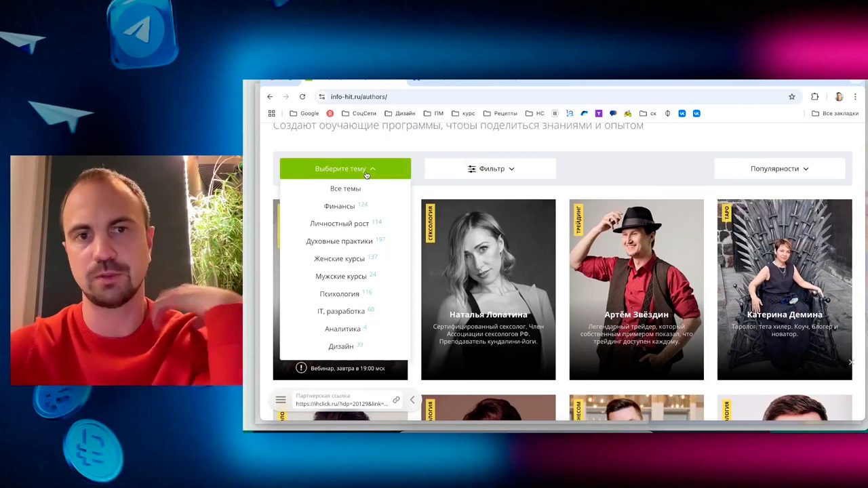The width and height of the screenshot is (868, 488).
Task: Bookmark this page with the star icon
Action: [791, 97]
